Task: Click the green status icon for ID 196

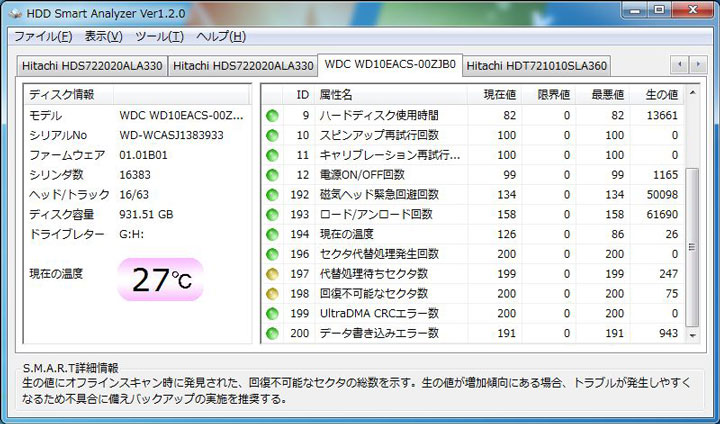Action: point(272,254)
